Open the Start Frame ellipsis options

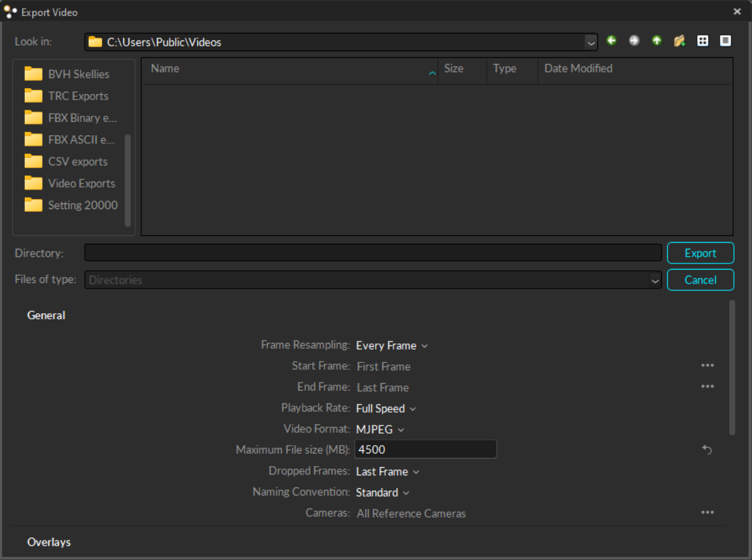coord(707,366)
